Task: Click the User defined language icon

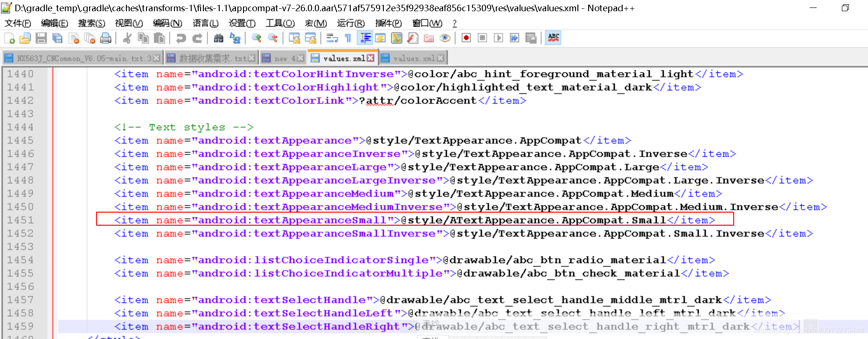Action: (x=380, y=38)
